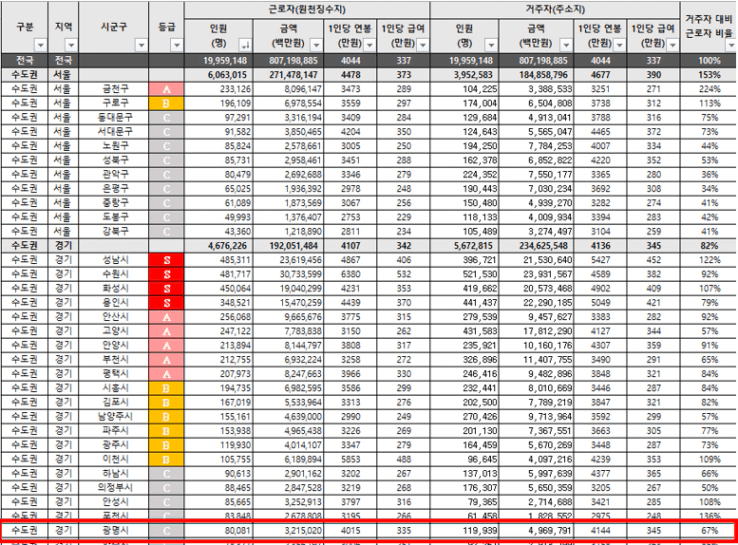The height and width of the screenshot is (545, 738).
Task: Select the 용인시 city cell
Action: click(113, 303)
